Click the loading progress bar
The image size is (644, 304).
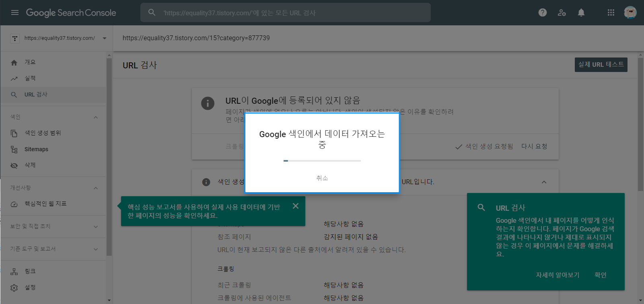pyautogui.click(x=322, y=161)
